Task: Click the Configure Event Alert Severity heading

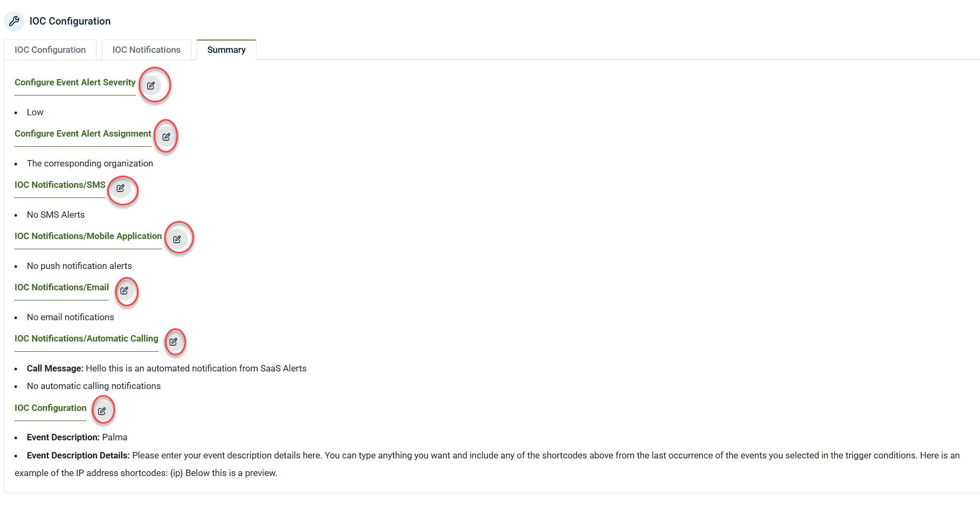Action: pyautogui.click(x=75, y=82)
